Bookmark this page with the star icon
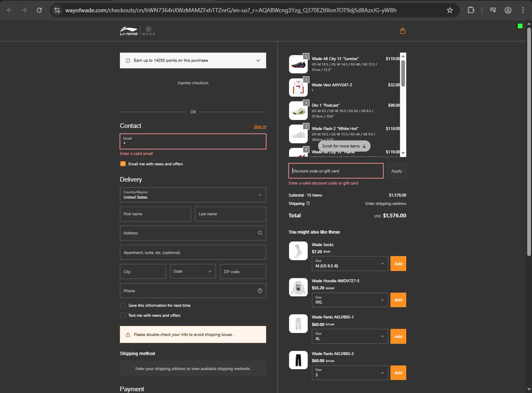The height and width of the screenshot is (393, 532). click(450, 10)
